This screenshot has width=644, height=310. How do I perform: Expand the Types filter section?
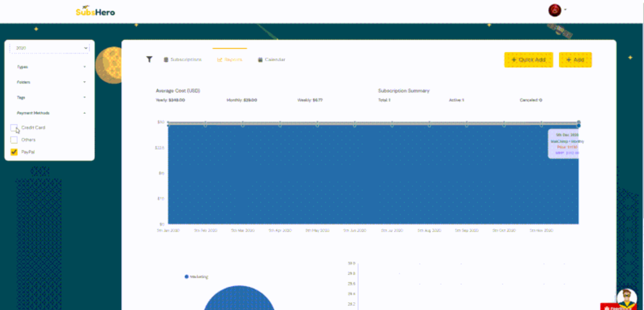click(52, 67)
